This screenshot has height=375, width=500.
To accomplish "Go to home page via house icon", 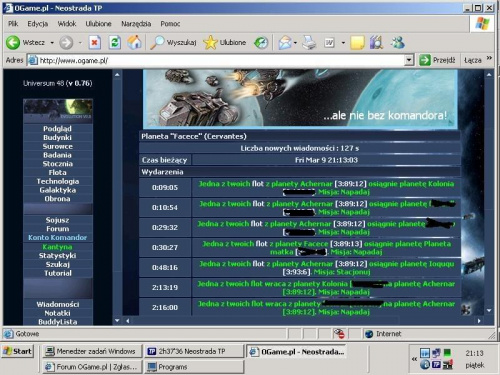I will [x=134, y=42].
